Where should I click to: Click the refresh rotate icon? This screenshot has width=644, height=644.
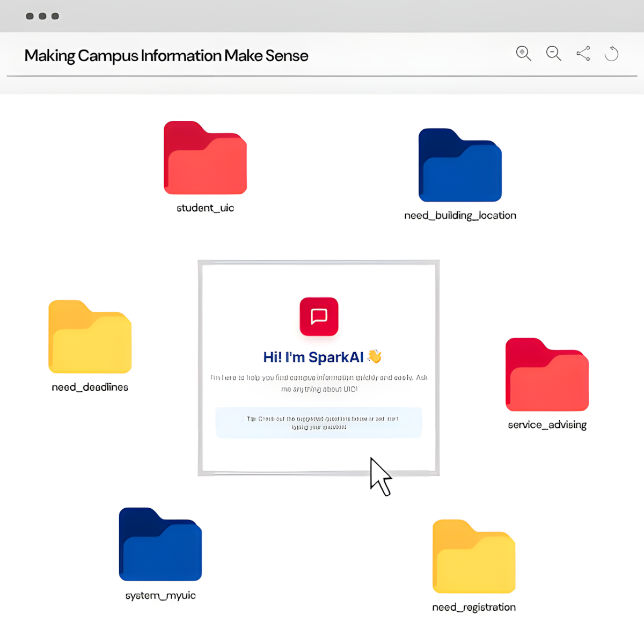612,54
